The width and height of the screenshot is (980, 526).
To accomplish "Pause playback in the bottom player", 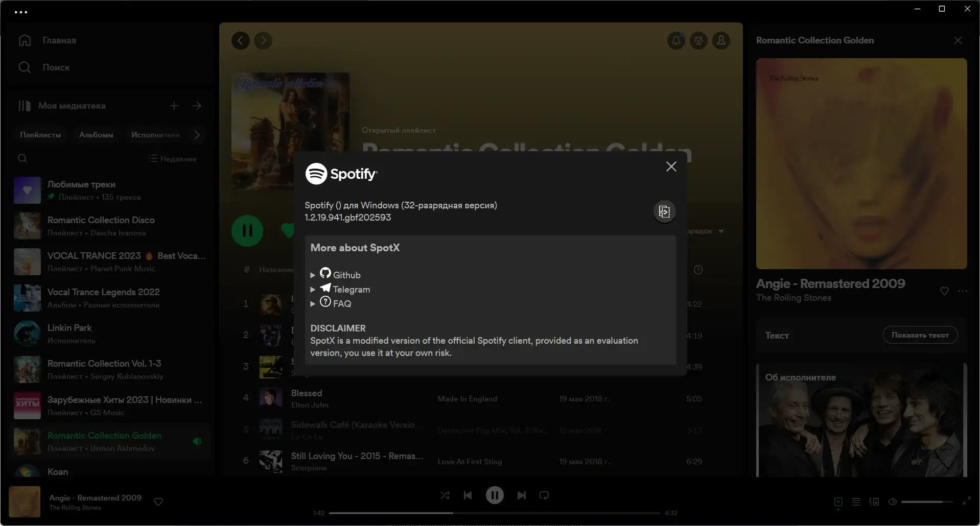I will 495,495.
